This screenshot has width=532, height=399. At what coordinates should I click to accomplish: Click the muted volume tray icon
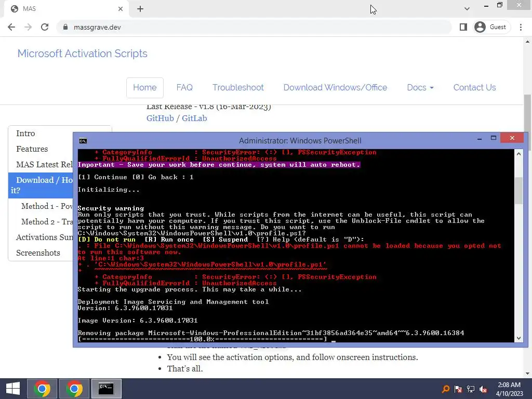pos(483,389)
